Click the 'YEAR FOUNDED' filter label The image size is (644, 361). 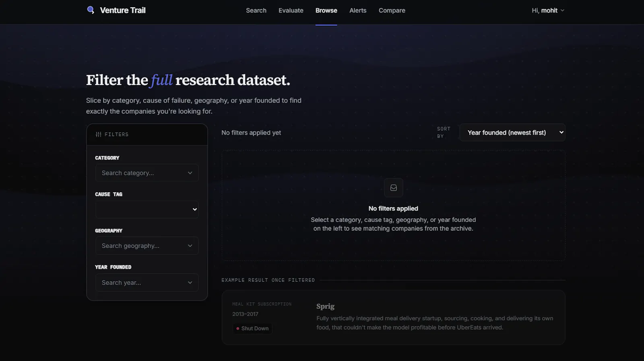click(x=113, y=267)
